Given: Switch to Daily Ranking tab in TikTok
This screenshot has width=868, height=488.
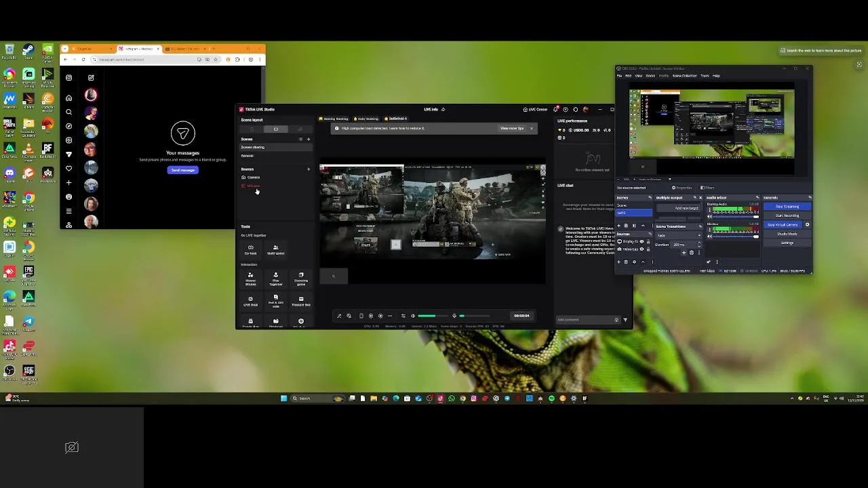Looking at the screenshot, I should click(366, 119).
